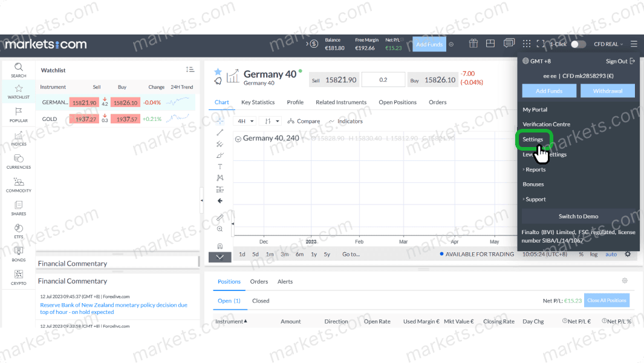The image size is (644, 363).
Task: Click the positions panel settings gear
Action: [625, 281]
